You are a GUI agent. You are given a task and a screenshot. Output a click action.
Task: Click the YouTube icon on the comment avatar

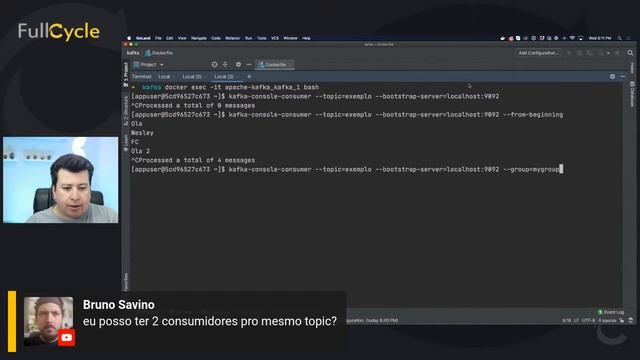point(66,338)
